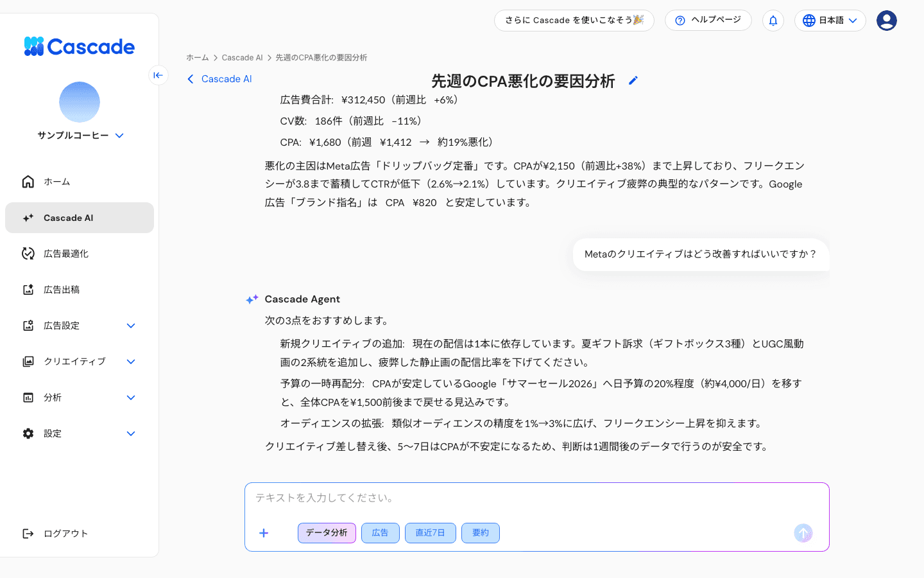Click the サンプルコーヒー account avatar

pyautogui.click(x=80, y=102)
